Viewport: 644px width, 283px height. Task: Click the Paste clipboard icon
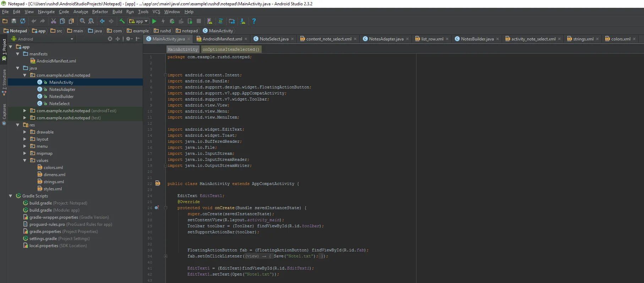pyautogui.click(x=71, y=21)
